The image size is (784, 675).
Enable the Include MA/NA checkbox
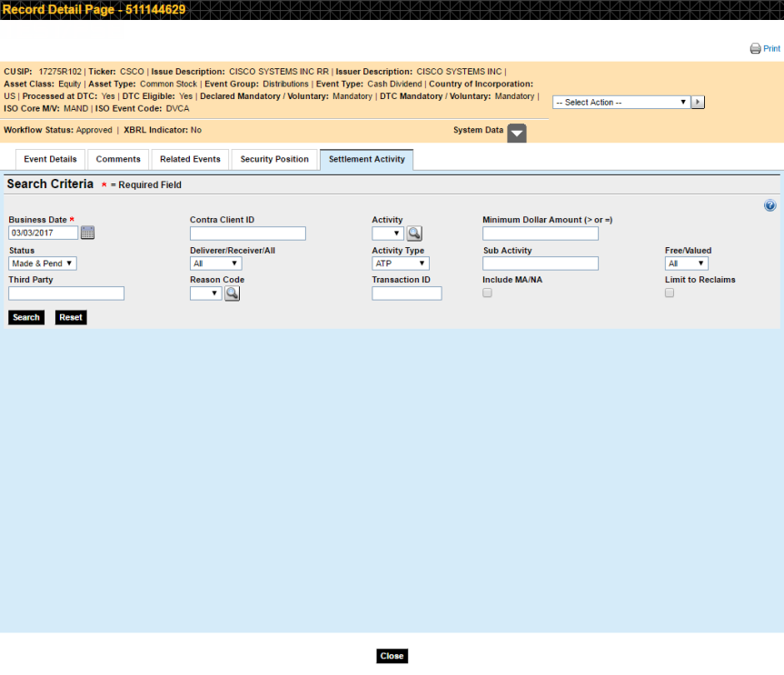(x=488, y=293)
